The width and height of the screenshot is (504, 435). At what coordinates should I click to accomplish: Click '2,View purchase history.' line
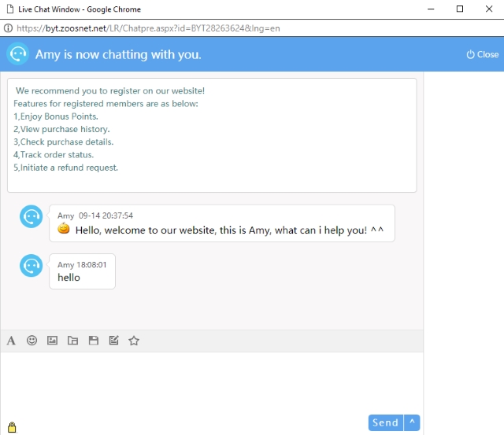pyautogui.click(x=61, y=129)
